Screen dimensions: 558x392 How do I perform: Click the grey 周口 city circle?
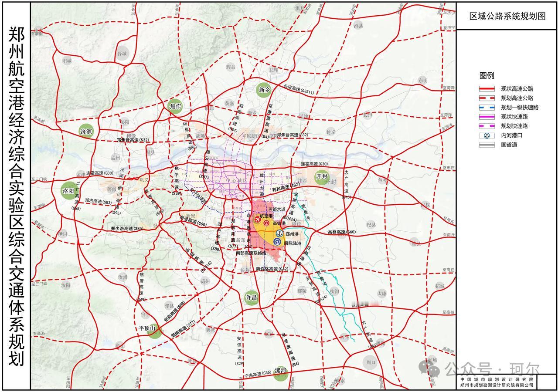point(371,362)
